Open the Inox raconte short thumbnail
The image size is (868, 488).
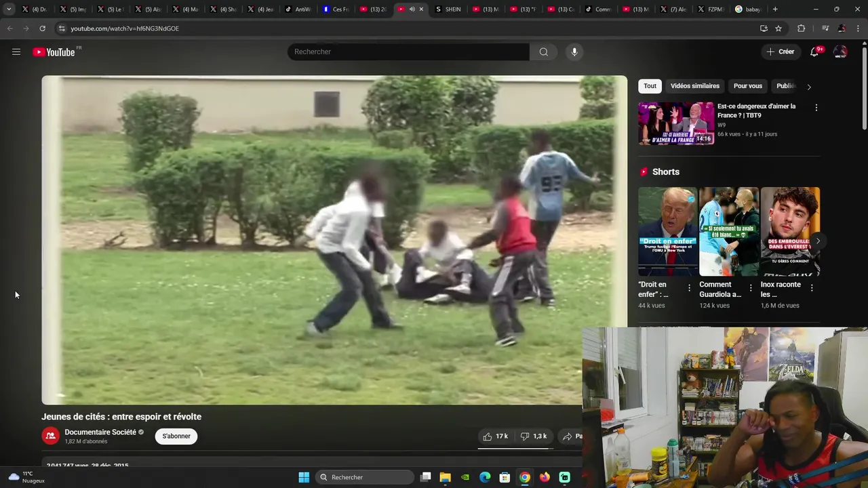tap(790, 231)
